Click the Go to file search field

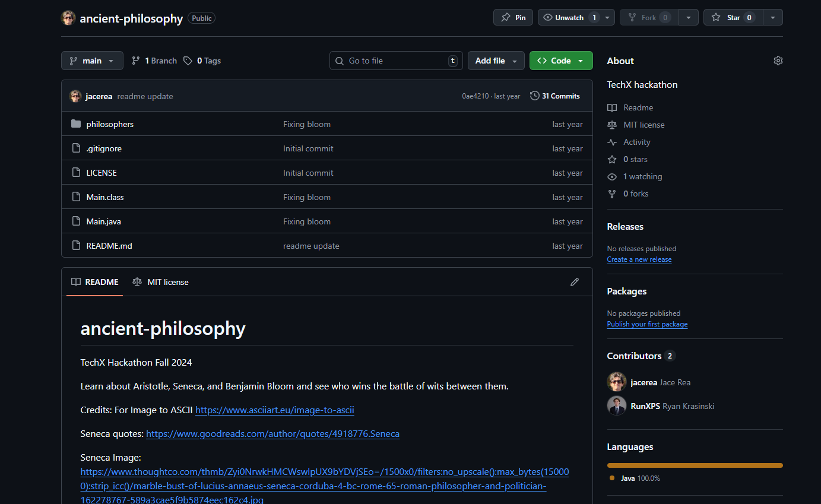tap(395, 61)
